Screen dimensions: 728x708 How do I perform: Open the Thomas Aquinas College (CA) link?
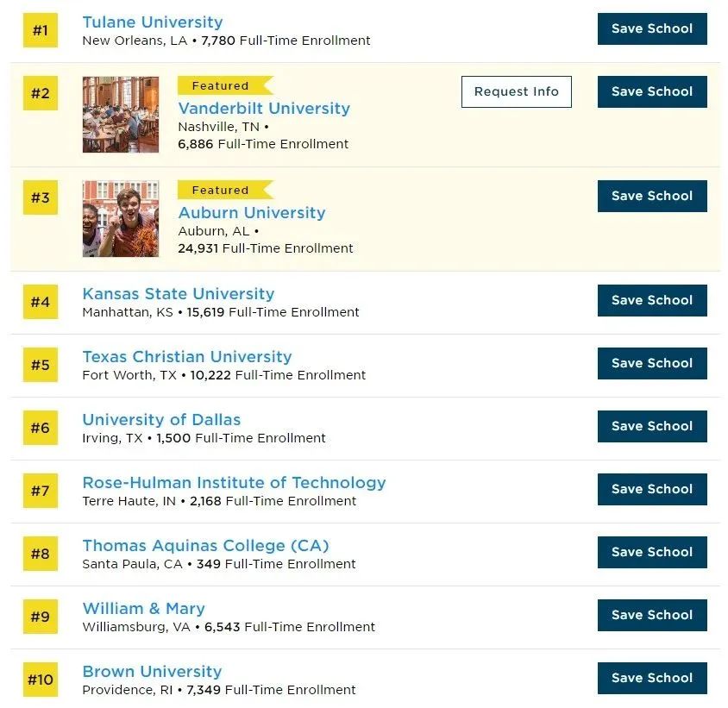point(205,546)
